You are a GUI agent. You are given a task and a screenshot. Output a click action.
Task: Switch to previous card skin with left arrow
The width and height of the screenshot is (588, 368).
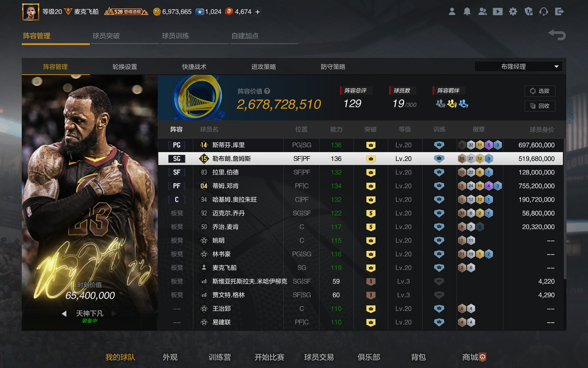click(64, 313)
